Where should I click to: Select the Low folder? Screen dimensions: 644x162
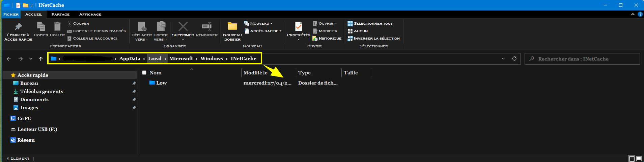pyautogui.click(x=158, y=83)
